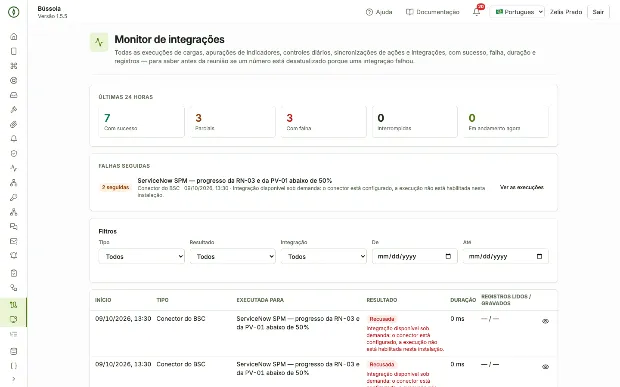Screen dimensions: 620x387
Task: Click the Até date input field
Action: coord(506,256)
